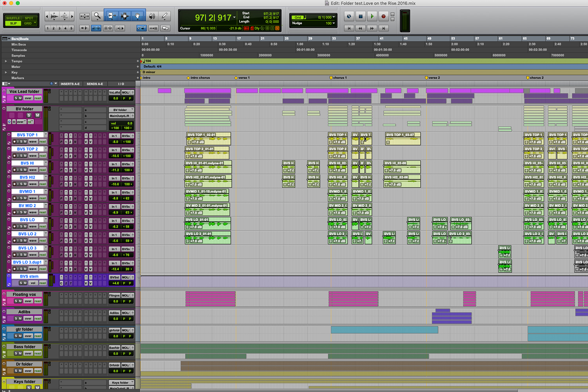Image resolution: width=588 pixels, height=392 pixels.
Task: Start playback with Play button
Action: click(372, 16)
